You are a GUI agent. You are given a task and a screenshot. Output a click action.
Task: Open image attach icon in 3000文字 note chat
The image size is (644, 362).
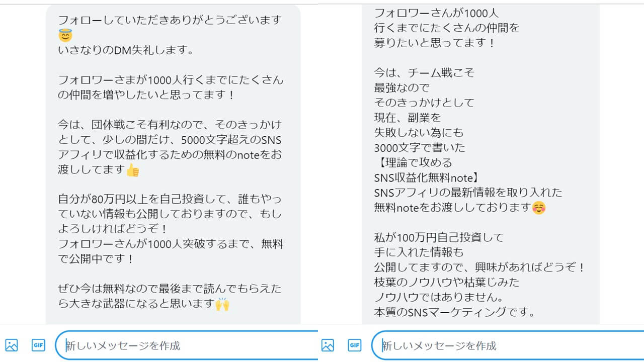point(328,345)
